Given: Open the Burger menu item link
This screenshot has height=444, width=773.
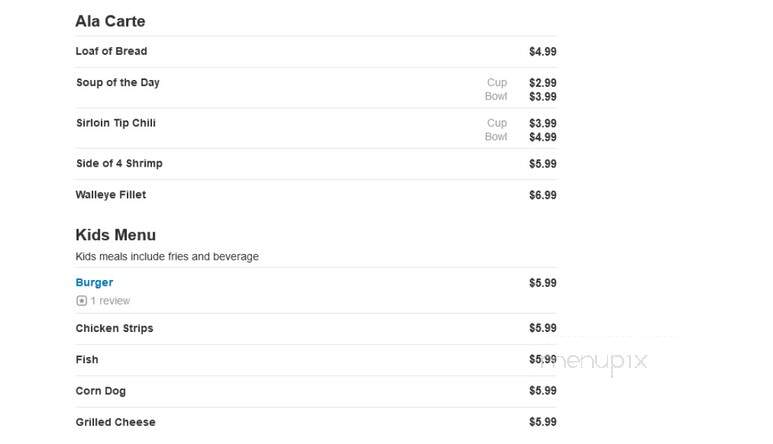Looking at the screenshot, I should pos(94,282).
